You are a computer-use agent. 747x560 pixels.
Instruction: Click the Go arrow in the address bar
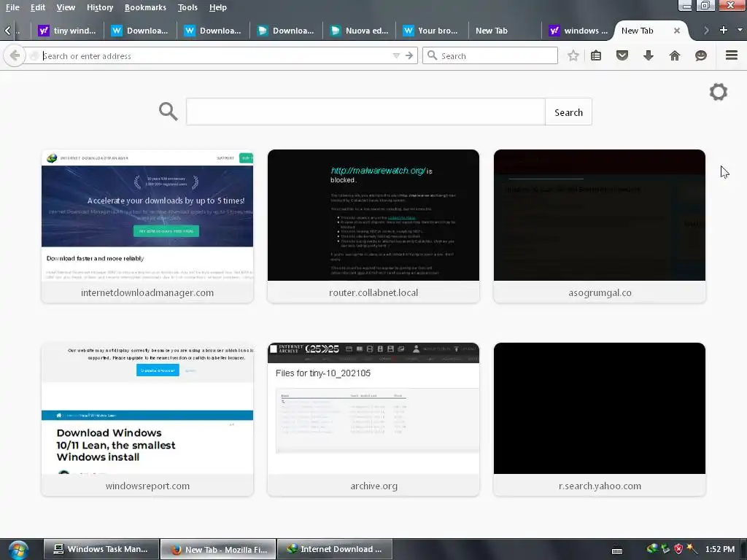click(x=409, y=55)
